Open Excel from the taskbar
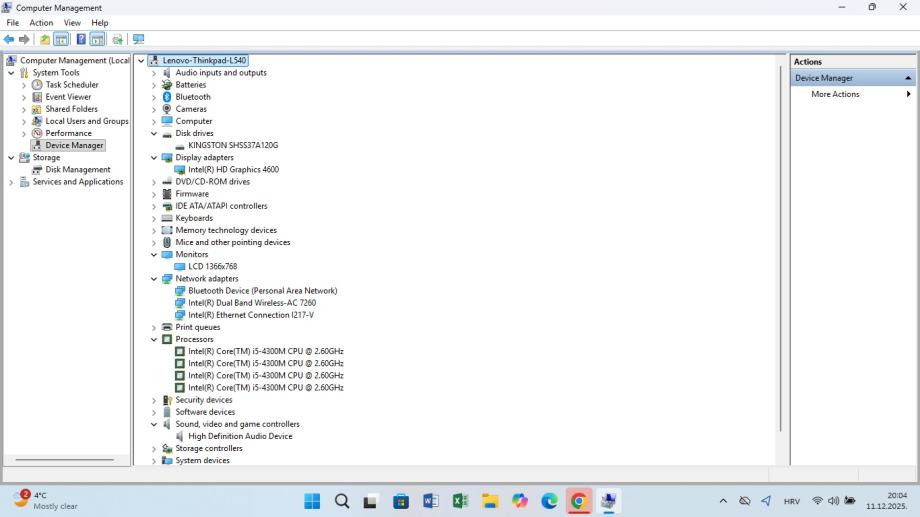The height and width of the screenshot is (517, 920). point(460,501)
